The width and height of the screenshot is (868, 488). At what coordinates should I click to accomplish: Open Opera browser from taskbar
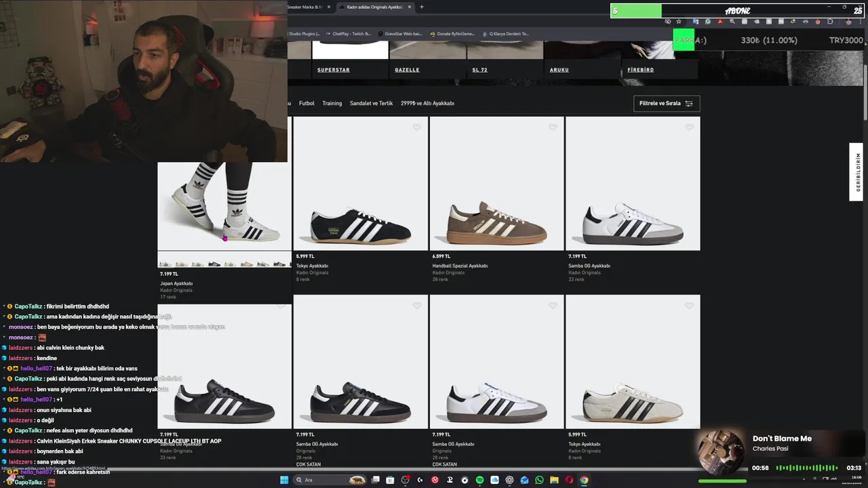[569, 480]
